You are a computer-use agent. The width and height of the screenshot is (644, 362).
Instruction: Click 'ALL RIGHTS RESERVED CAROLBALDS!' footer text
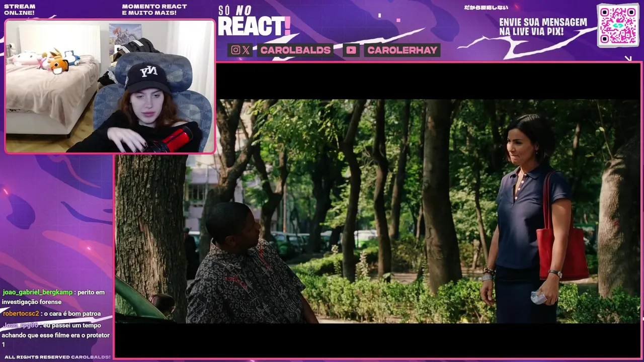57,357
